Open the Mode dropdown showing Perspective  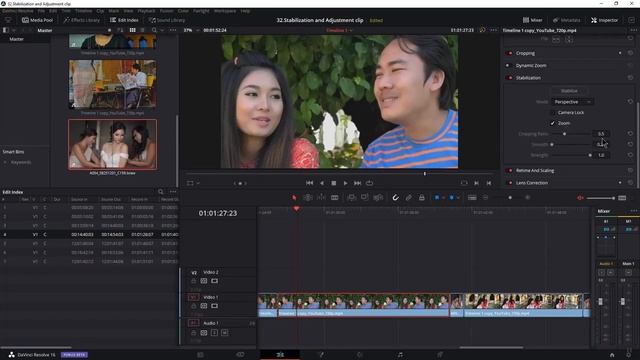click(x=573, y=102)
